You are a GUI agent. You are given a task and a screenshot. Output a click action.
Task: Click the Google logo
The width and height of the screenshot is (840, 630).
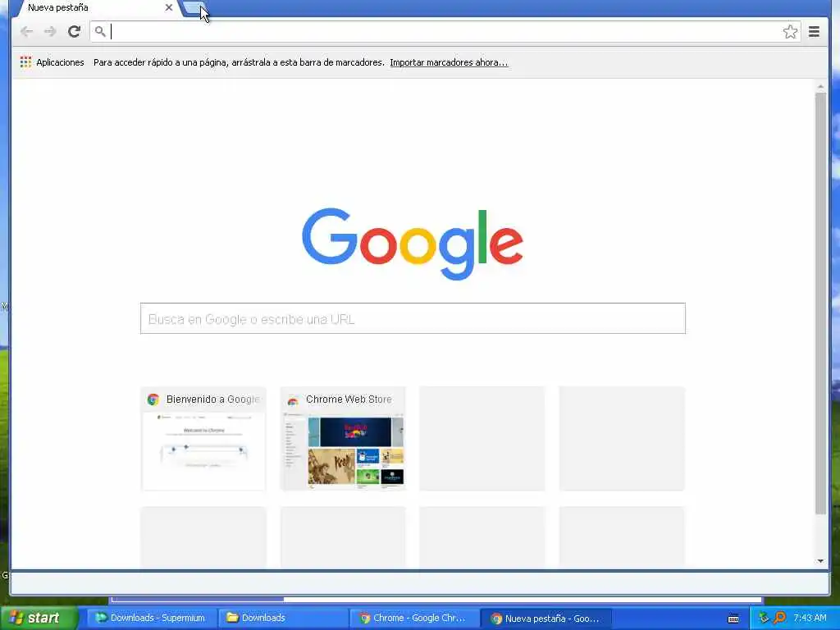pos(413,244)
